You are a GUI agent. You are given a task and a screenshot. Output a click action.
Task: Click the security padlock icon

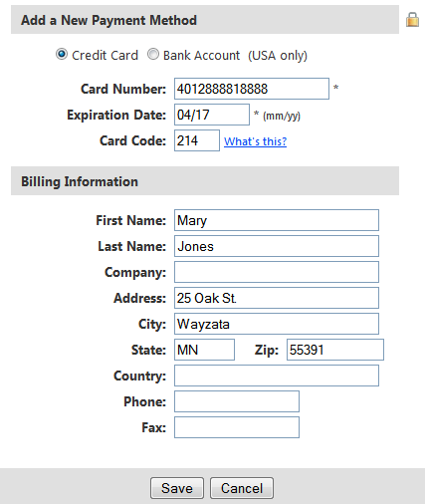click(x=412, y=20)
